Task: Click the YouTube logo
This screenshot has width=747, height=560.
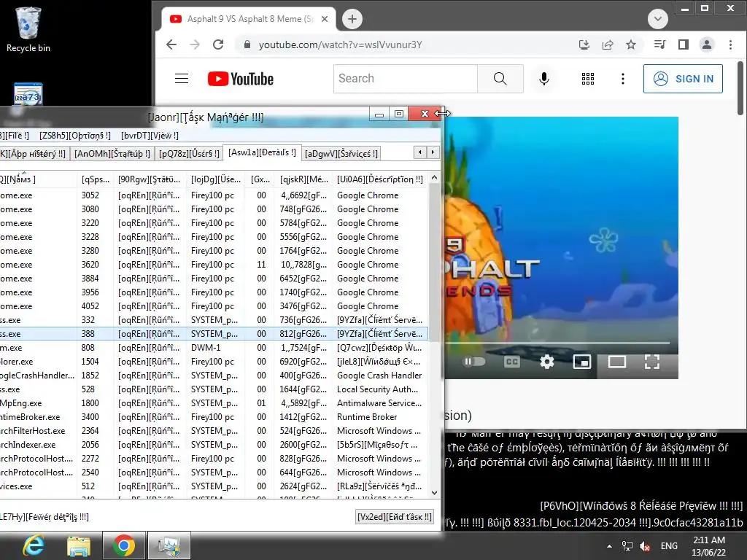Action: point(241,79)
